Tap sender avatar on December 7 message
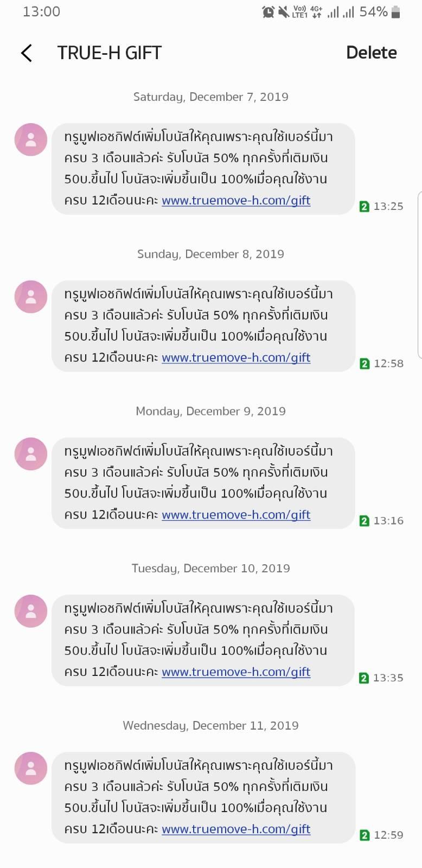The height and width of the screenshot is (868, 422). [31, 140]
